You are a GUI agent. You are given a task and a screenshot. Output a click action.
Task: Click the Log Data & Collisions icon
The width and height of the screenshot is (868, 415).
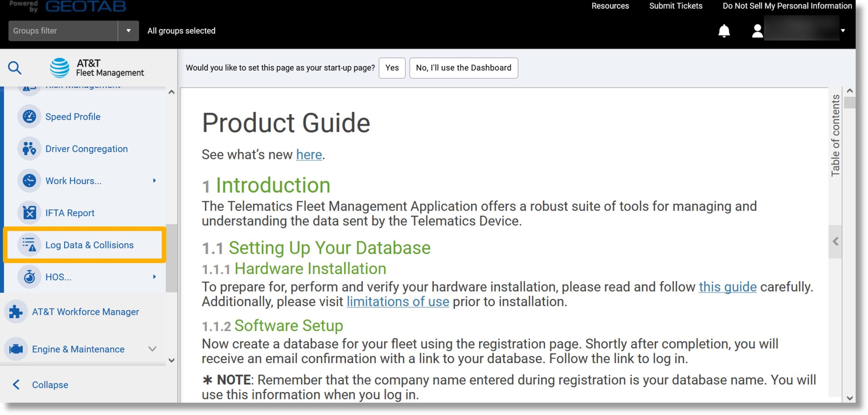(29, 245)
